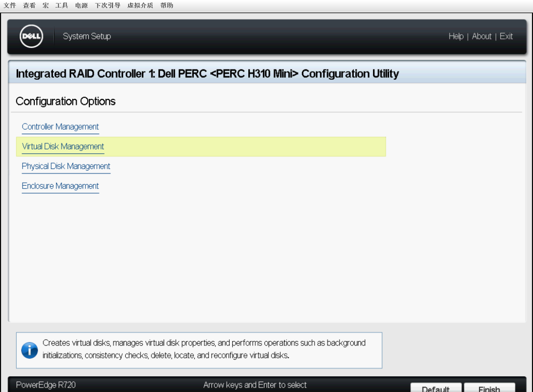Open 查看 menu from menu bar
This screenshot has width=533, height=392.
pos(31,5)
